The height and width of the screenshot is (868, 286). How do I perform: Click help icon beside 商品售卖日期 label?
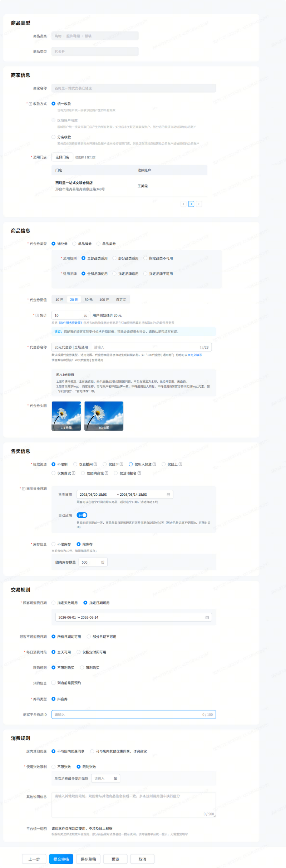(x=24, y=489)
